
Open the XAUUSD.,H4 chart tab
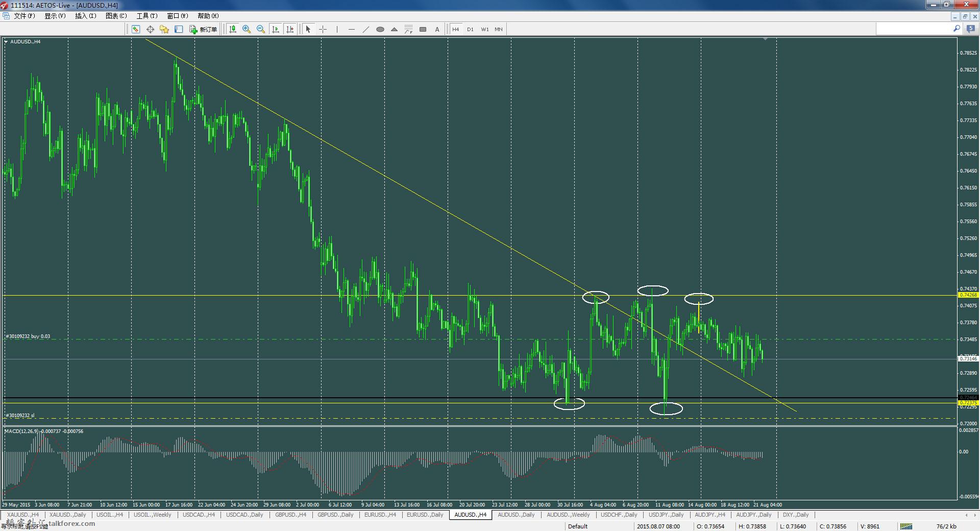[22, 515]
